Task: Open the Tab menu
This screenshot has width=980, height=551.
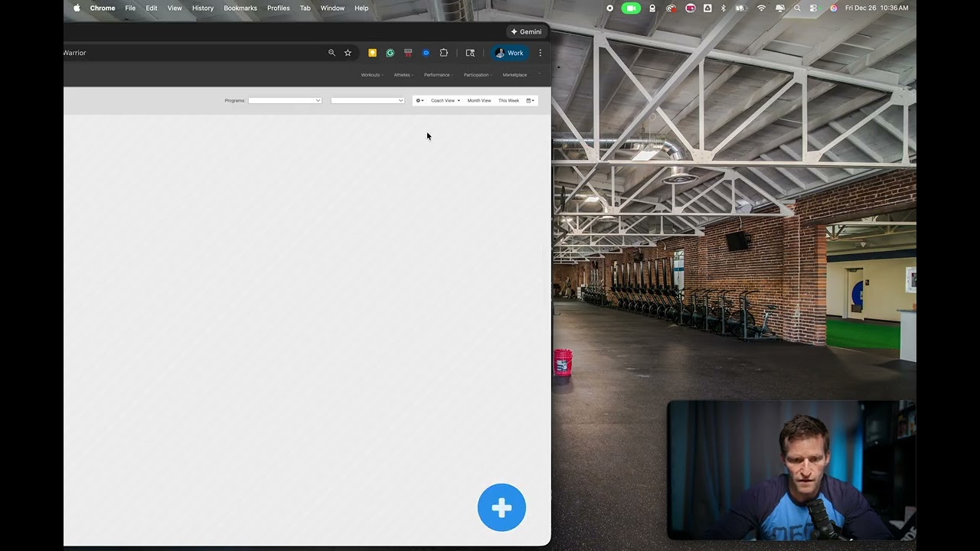Action: point(305,8)
